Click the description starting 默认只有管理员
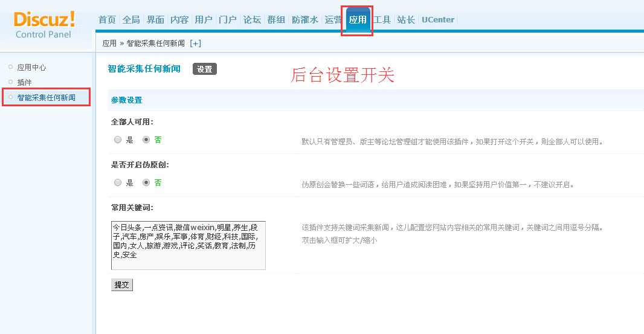The height and width of the screenshot is (334, 644). tap(452, 142)
